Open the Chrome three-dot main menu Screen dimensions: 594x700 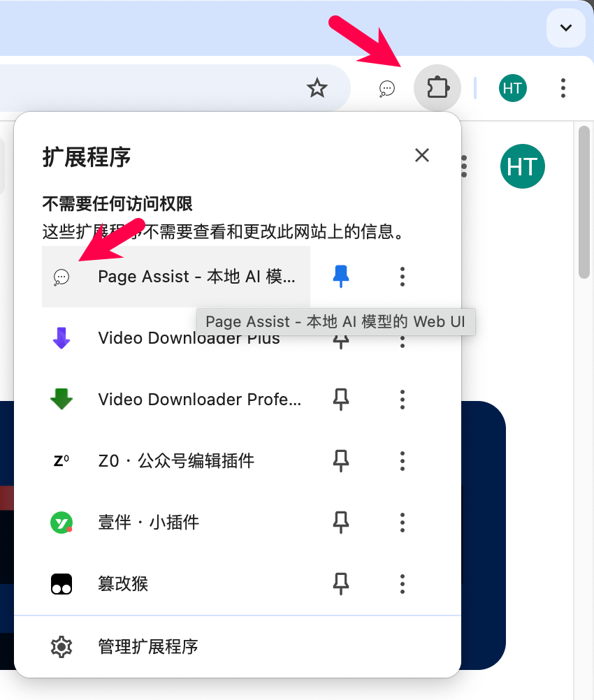click(563, 88)
